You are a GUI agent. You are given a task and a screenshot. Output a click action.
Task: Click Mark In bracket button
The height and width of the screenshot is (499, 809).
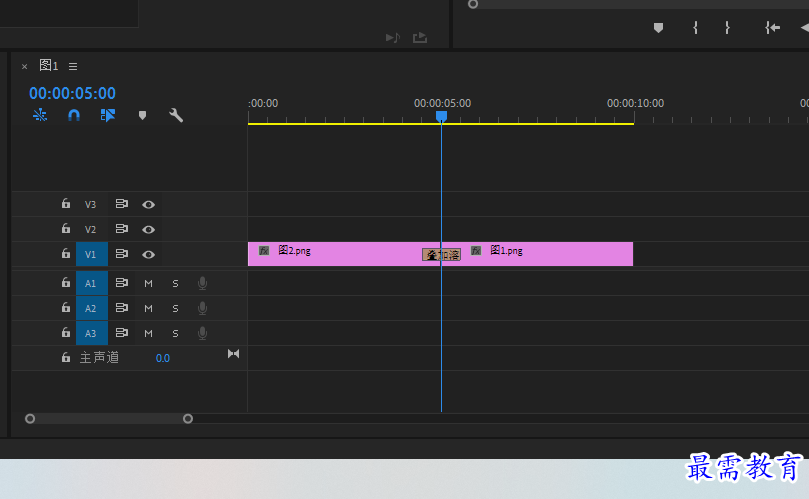coord(695,27)
